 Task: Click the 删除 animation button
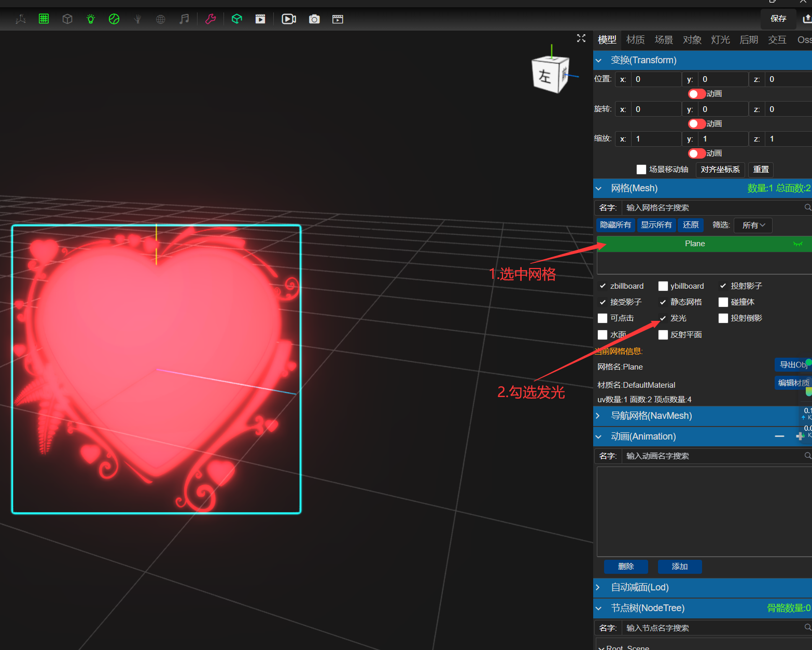[626, 567]
